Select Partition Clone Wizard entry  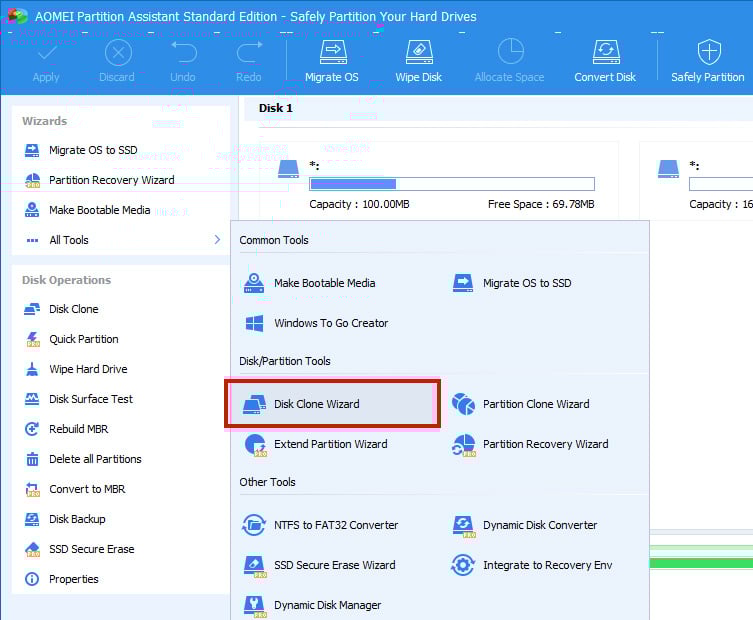tap(536, 404)
